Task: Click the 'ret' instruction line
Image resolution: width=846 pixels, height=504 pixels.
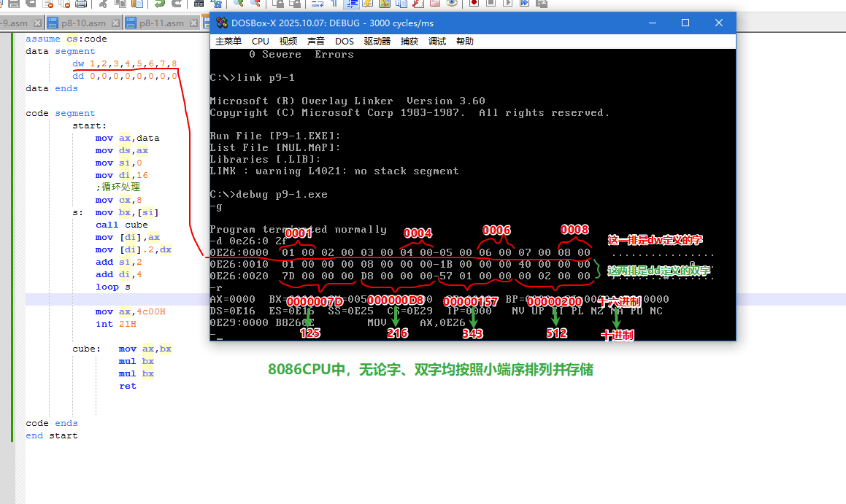Action: point(128,386)
